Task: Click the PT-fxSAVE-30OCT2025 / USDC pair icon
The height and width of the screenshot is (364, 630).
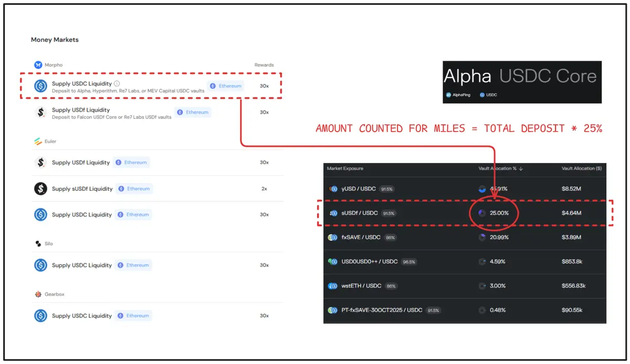Action: coord(333,310)
